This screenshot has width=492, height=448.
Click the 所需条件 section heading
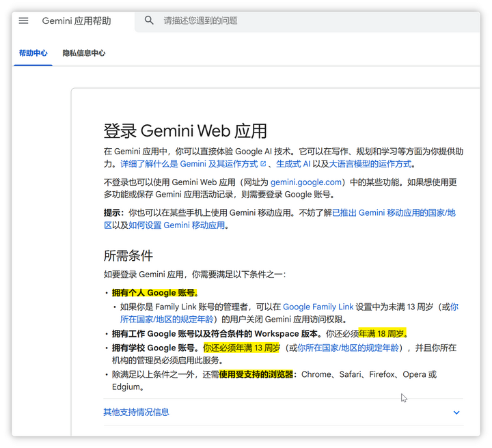128,255
